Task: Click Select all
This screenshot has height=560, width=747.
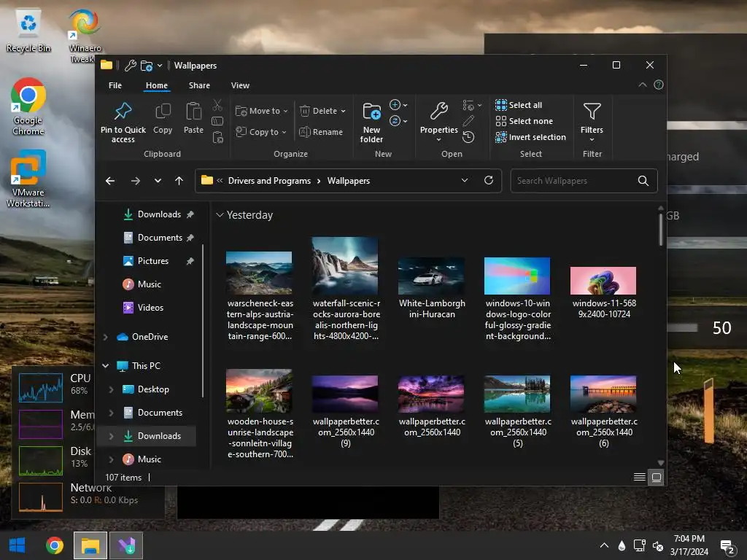Action: [x=519, y=105]
